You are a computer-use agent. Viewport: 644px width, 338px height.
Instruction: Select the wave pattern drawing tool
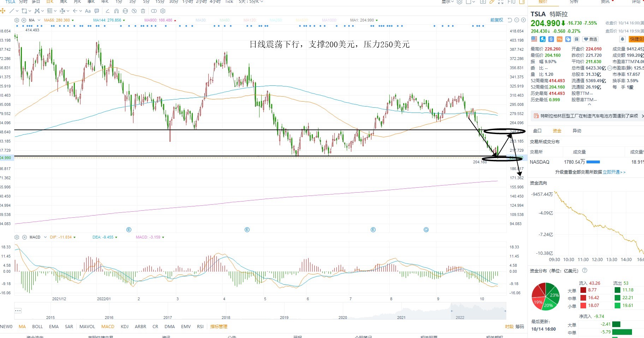37,11
